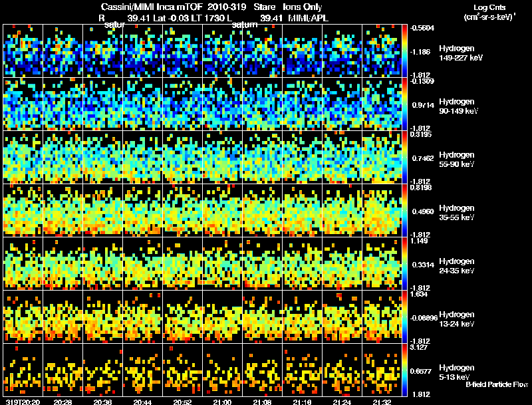Screen dimensions: 532x405
Task: Click the '0.9714' colorbar midpoint value
Action: click(x=423, y=105)
